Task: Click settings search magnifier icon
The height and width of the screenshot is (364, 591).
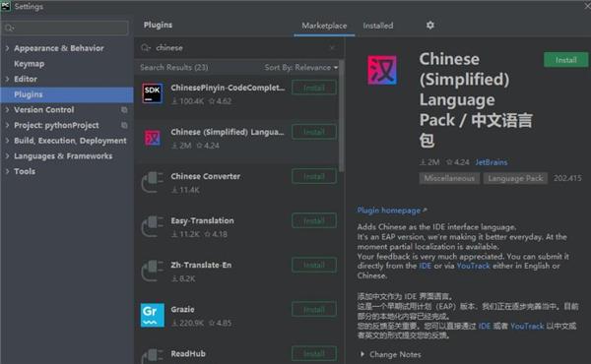Action: tap(9, 29)
